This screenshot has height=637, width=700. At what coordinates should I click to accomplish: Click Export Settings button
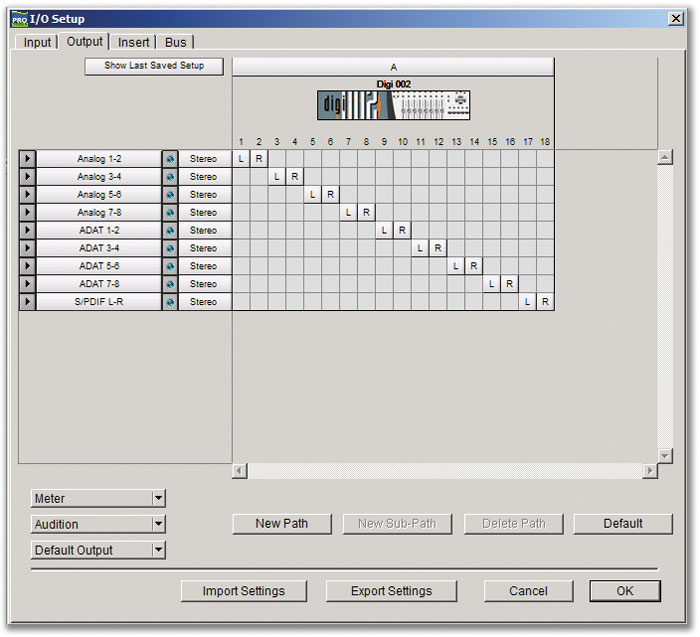point(391,591)
